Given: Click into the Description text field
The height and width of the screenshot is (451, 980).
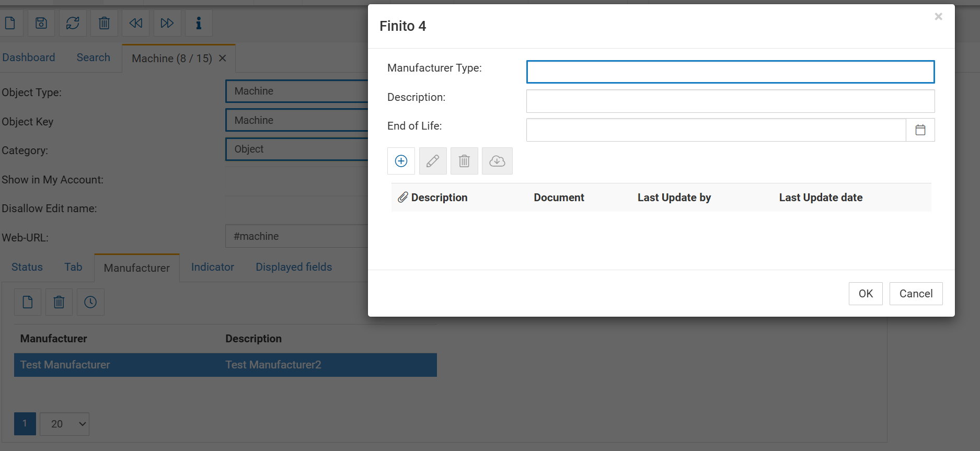Looking at the screenshot, I should point(730,101).
